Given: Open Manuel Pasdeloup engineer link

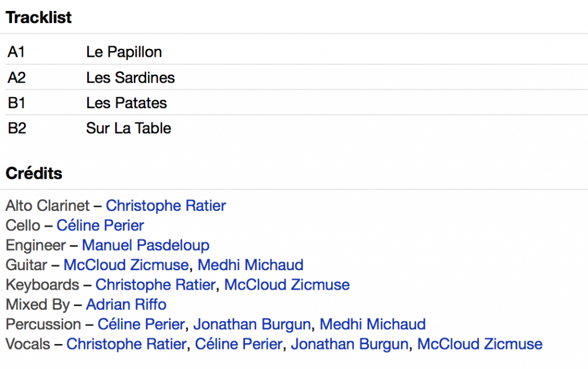Looking at the screenshot, I should (145, 245).
